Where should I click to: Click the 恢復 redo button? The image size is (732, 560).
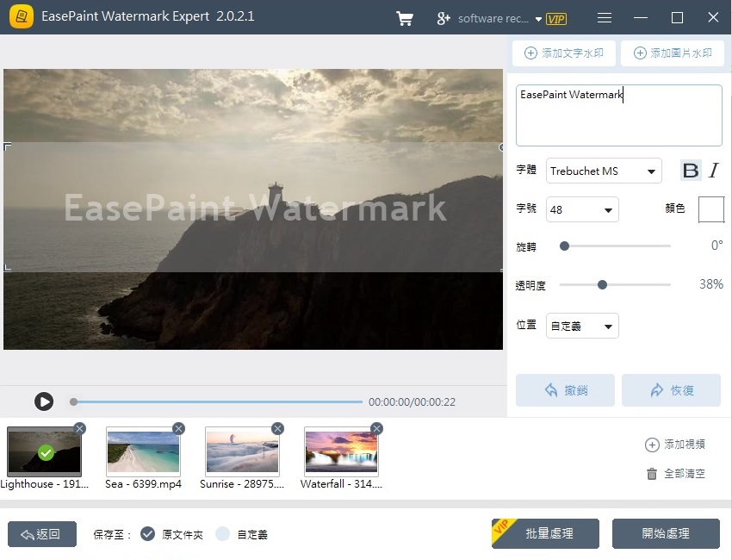coord(671,390)
